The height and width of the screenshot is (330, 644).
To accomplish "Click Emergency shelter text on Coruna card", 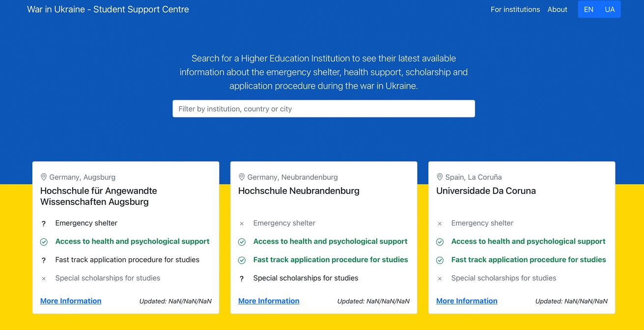I will tap(482, 223).
